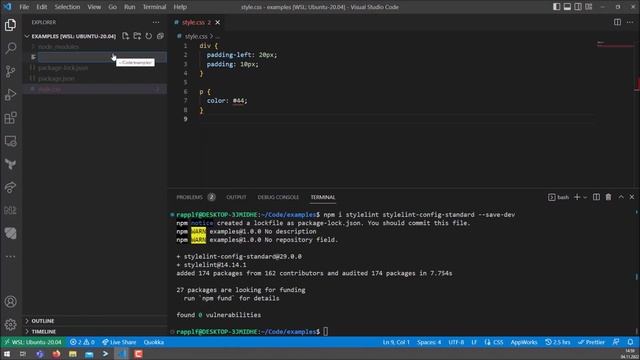
Task: Open editor more actions ellipsis
Action: (x=630, y=22)
